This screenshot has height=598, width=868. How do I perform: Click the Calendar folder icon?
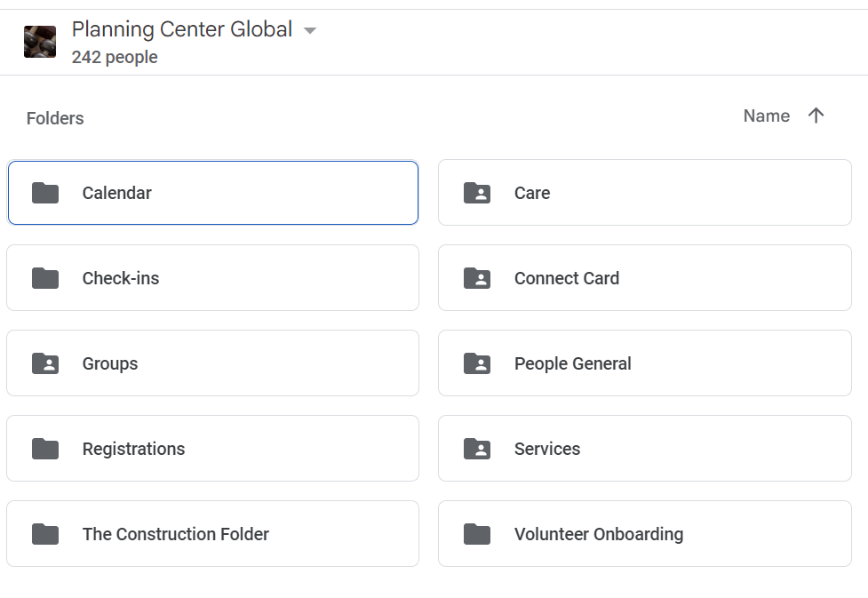[x=45, y=193]
